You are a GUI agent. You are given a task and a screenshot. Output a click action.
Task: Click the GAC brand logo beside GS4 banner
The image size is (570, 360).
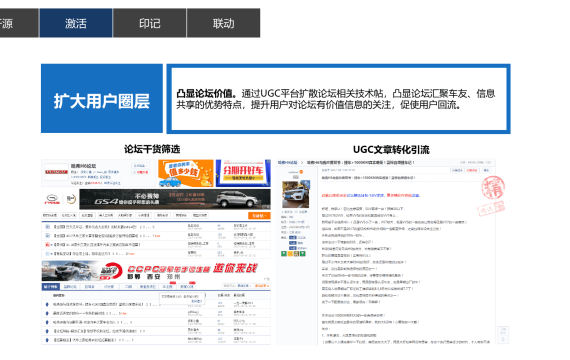coord(52,199)
